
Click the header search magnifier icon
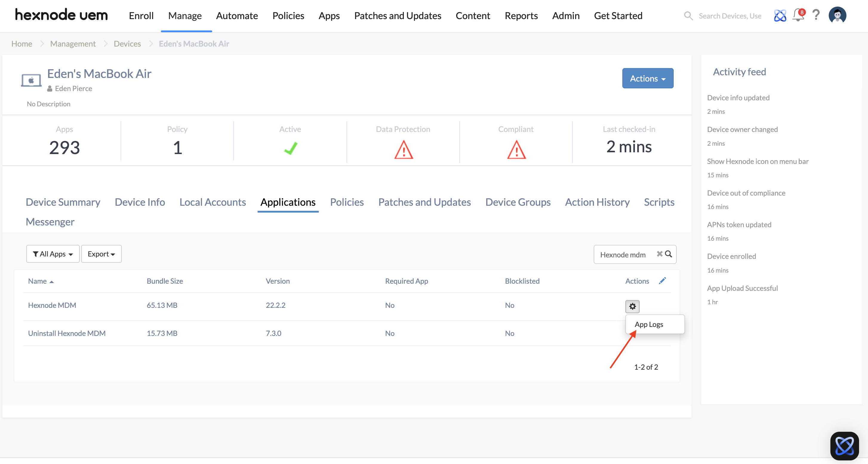(688, 16)
